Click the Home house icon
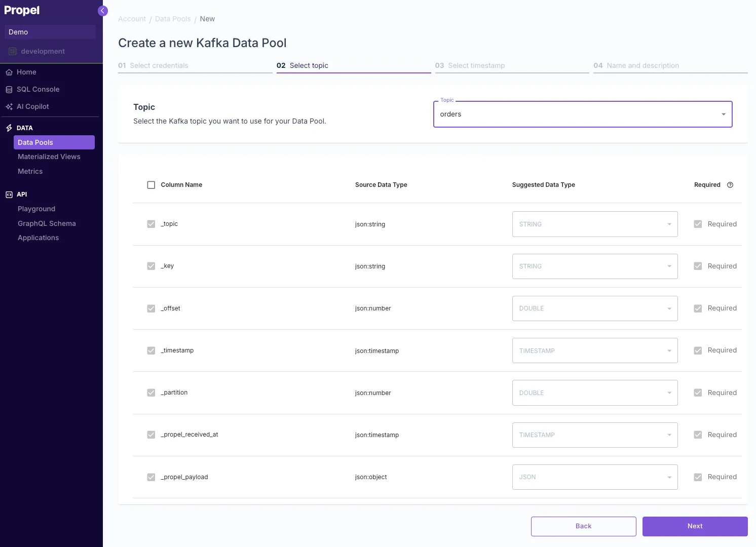This screenshot has height=547, width=756. click(x=9, y=72)
